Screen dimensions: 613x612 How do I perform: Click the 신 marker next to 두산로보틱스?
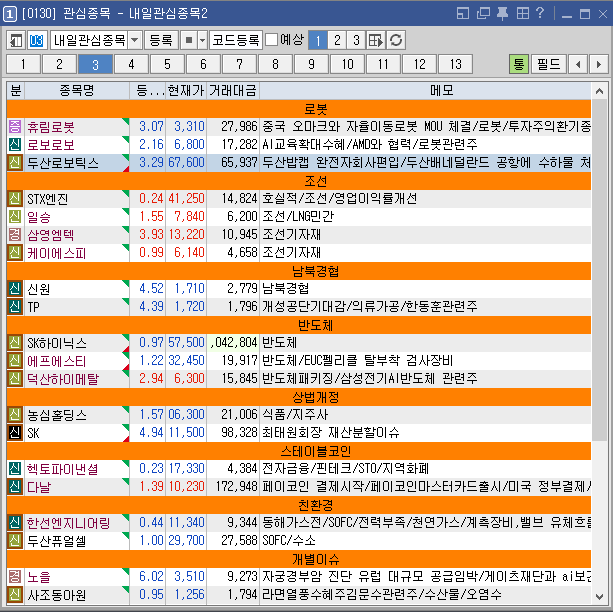coord(15,161)
